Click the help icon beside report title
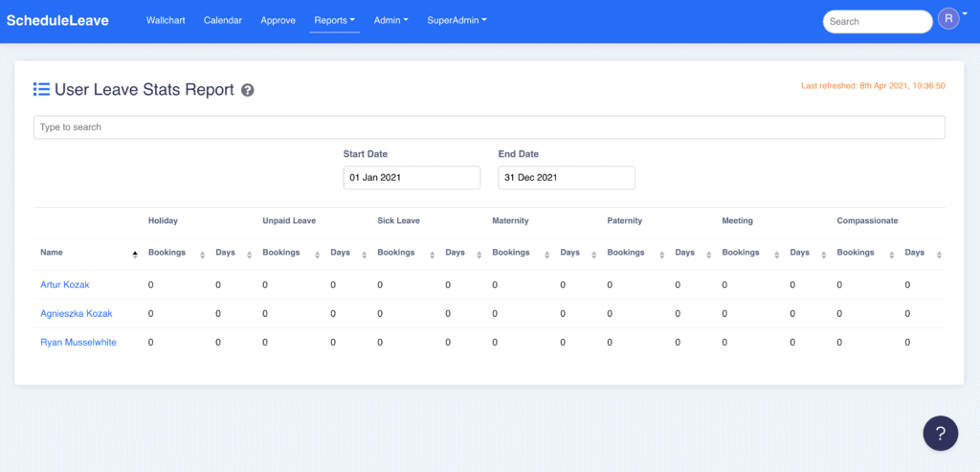Viewport: 980px width, 472px height. point(248,90)
